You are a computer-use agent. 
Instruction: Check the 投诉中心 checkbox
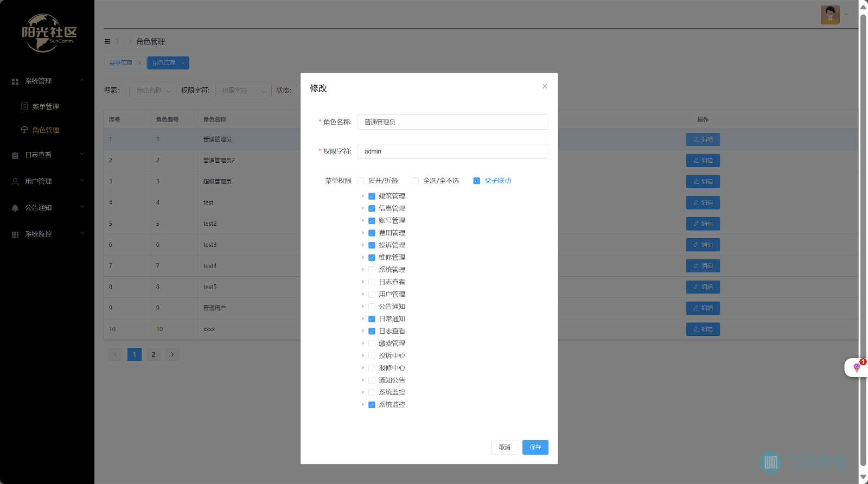[372, 356]
